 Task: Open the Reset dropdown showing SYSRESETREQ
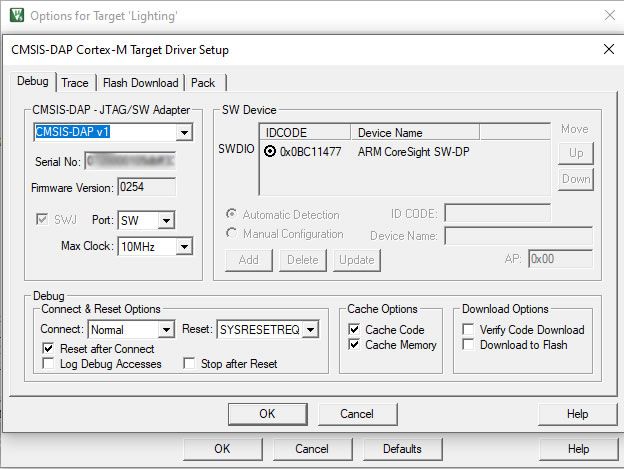[x=310, y=329]
